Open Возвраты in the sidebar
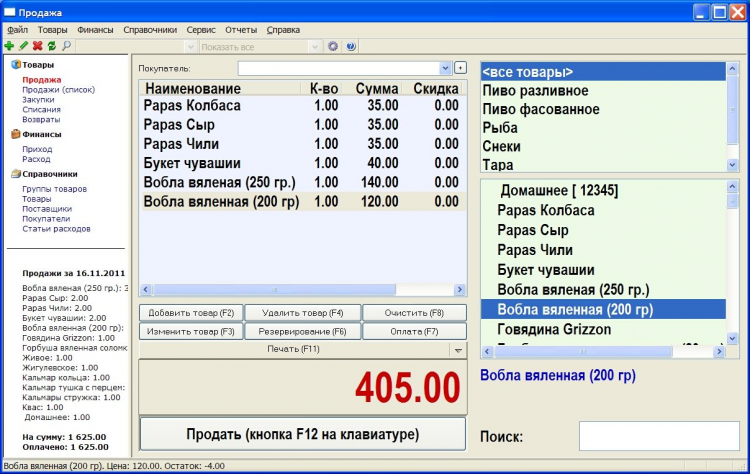This screenshot has height=474, width=750. (x=41, y=120)
